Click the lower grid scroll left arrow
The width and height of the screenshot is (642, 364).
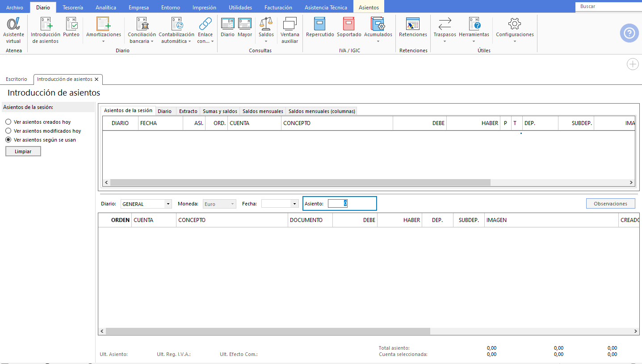[x=102, y=331]
